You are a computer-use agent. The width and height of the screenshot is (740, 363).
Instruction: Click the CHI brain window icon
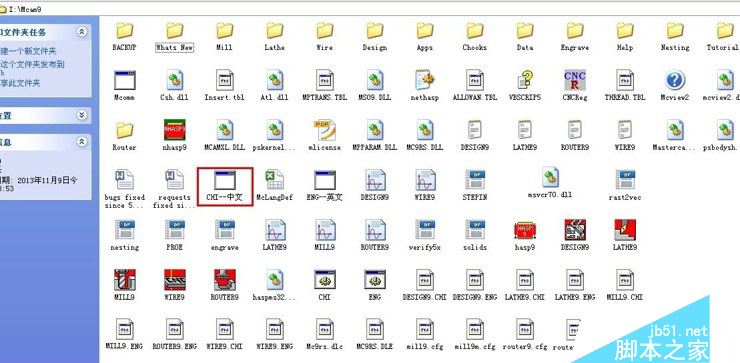coord(325,280)
